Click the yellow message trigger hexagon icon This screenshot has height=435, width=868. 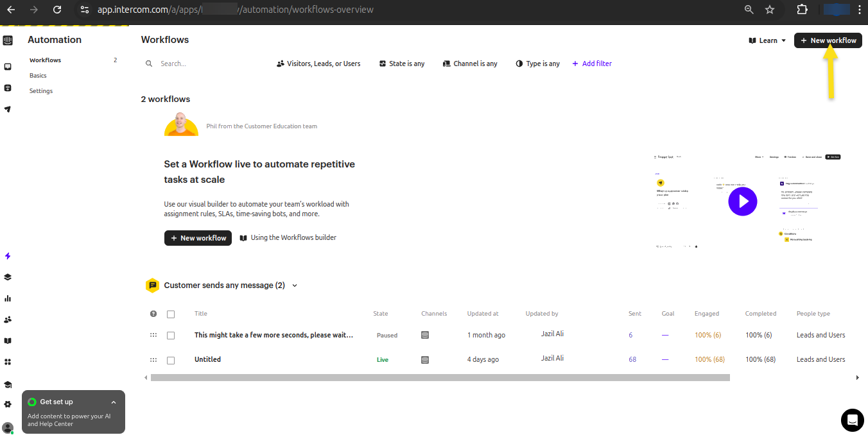point(152,286)
